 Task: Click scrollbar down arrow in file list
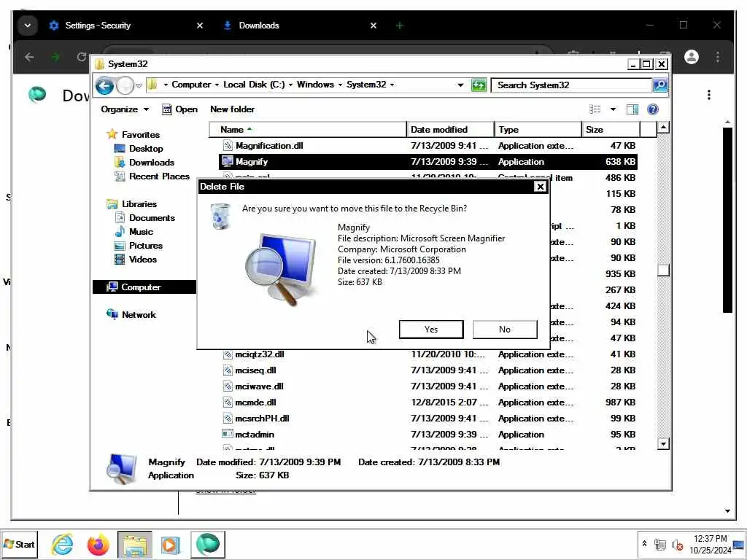click(663, 444)
